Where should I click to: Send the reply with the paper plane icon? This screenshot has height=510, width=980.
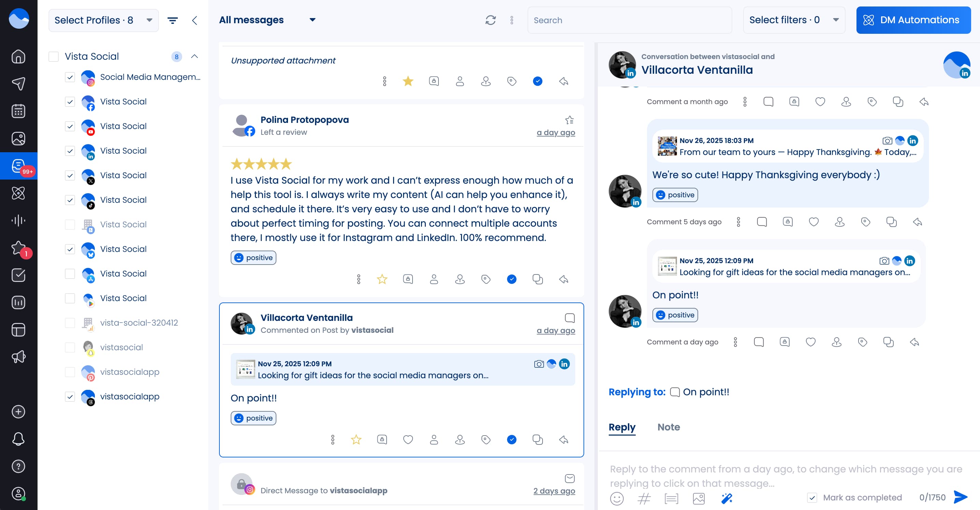tap(960, 497)
